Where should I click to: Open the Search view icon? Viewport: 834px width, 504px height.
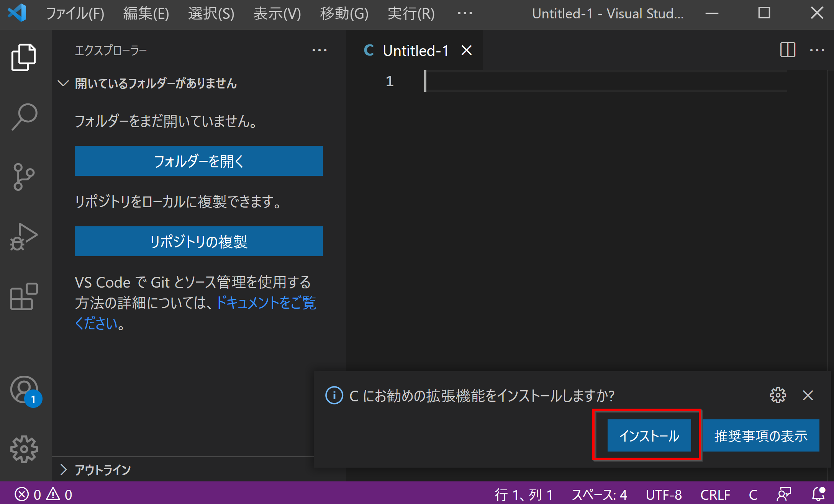[x=25, y=117]
